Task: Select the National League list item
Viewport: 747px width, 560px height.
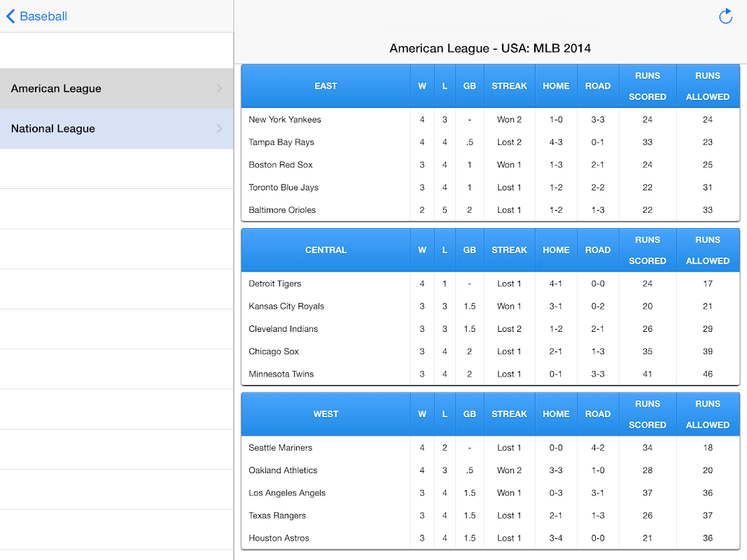Action: tap(117, 129)
